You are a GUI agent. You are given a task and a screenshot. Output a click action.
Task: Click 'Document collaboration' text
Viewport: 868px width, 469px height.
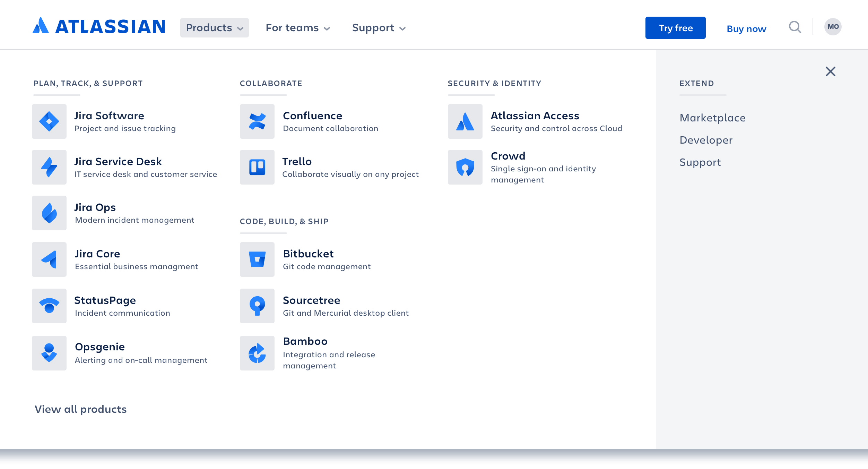[331, 128]
